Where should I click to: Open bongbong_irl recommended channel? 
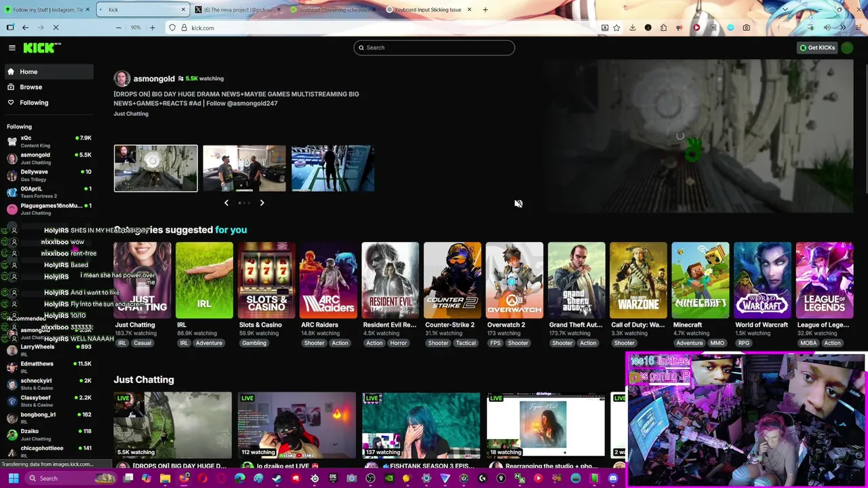tap(47, 418)
